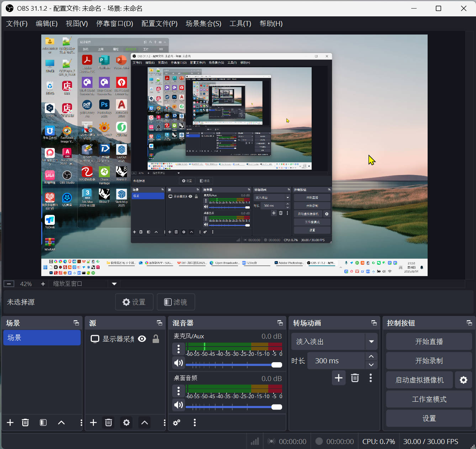The image size is (476, 449).
Task: Open the 场景集合(S) menu
Action: [x=203, y=23]
